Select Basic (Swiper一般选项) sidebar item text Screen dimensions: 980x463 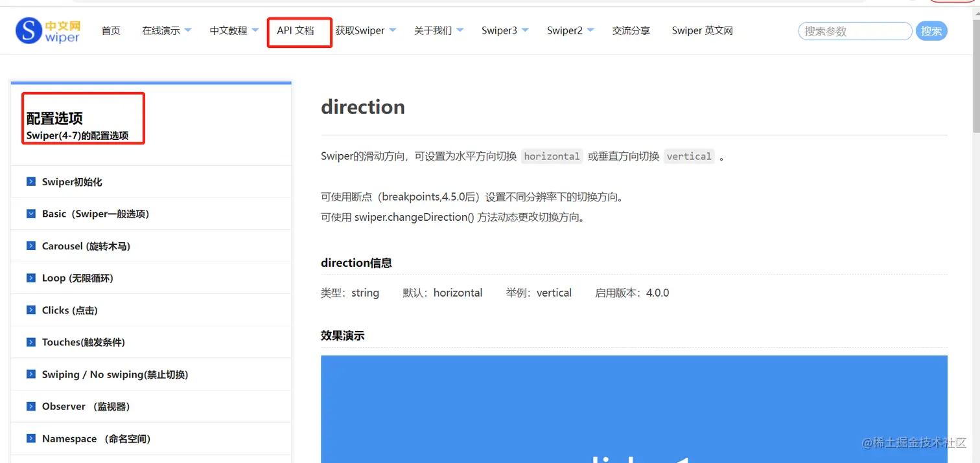[95, 214]
